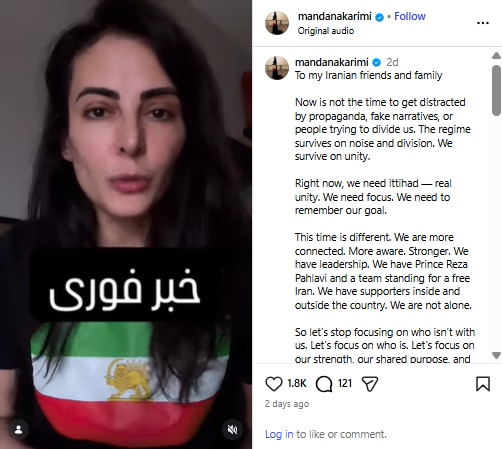
Task: Save post with bookmark icon
Action: pos(483,384)
